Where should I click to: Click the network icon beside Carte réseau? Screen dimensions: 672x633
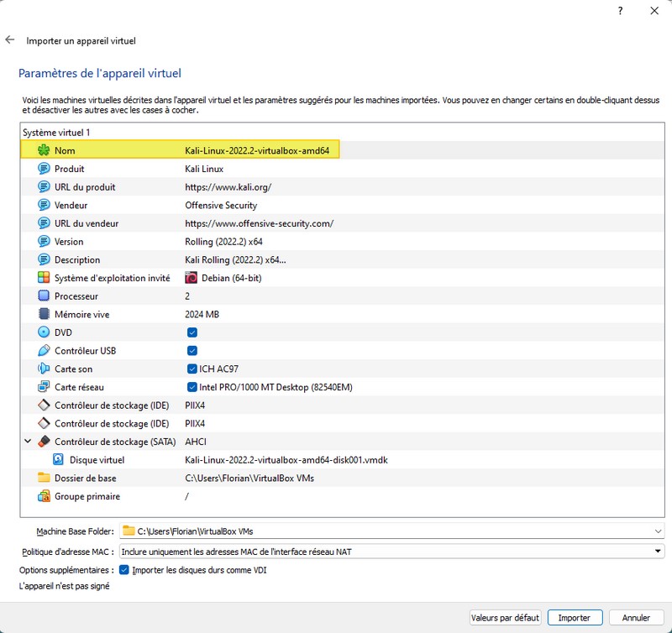(44, 387)
